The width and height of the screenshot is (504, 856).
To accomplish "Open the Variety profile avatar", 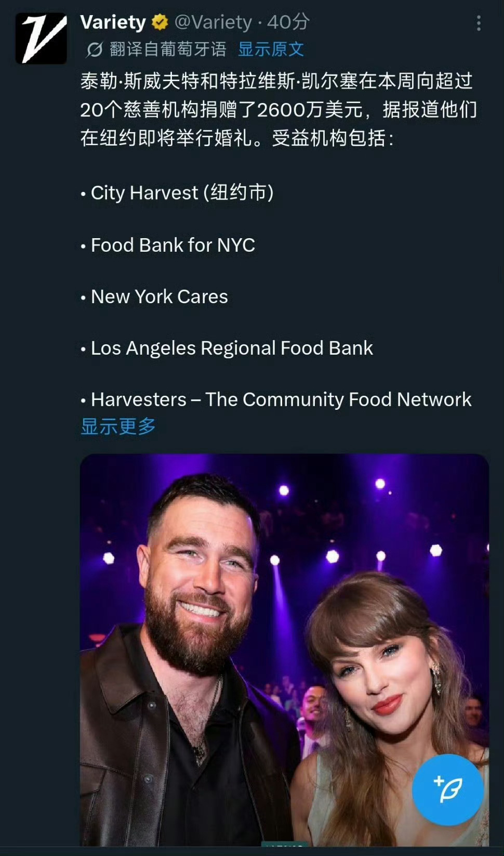I will pos(41,38).
